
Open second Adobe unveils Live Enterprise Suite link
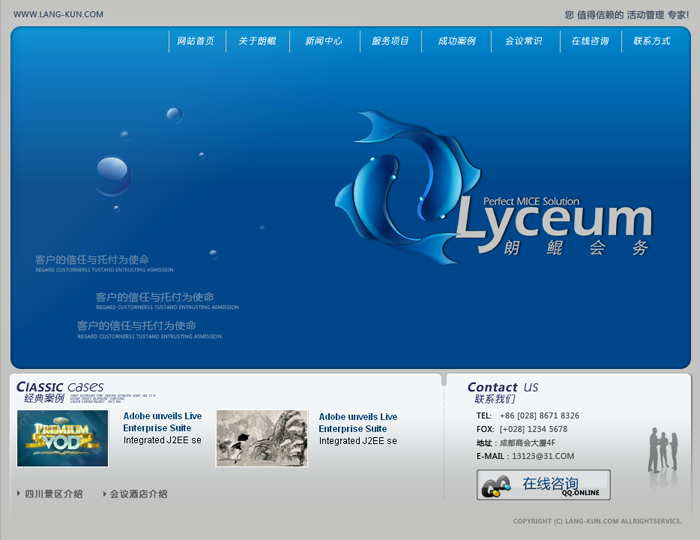coord(358,422)
